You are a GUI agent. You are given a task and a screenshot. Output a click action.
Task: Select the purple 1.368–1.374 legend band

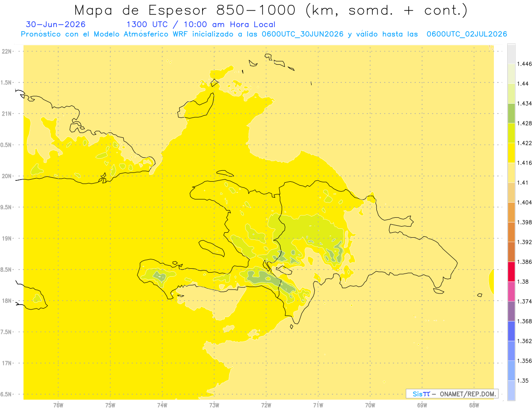click(x=511, y=311)
